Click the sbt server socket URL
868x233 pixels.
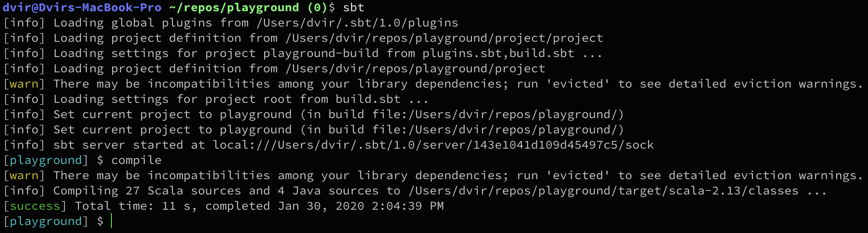[433, 145]
